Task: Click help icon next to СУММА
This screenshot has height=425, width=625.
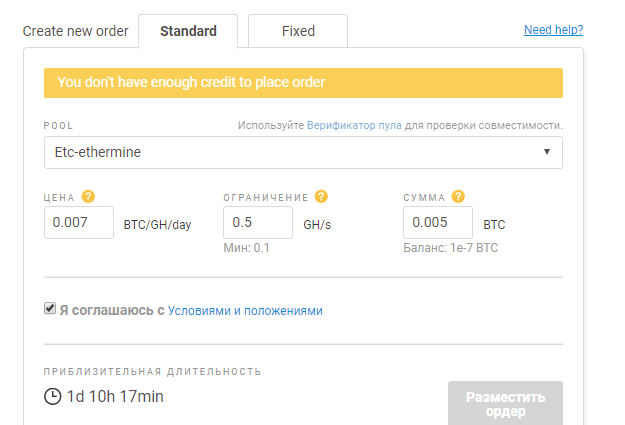Action: [x=458, y=197]
